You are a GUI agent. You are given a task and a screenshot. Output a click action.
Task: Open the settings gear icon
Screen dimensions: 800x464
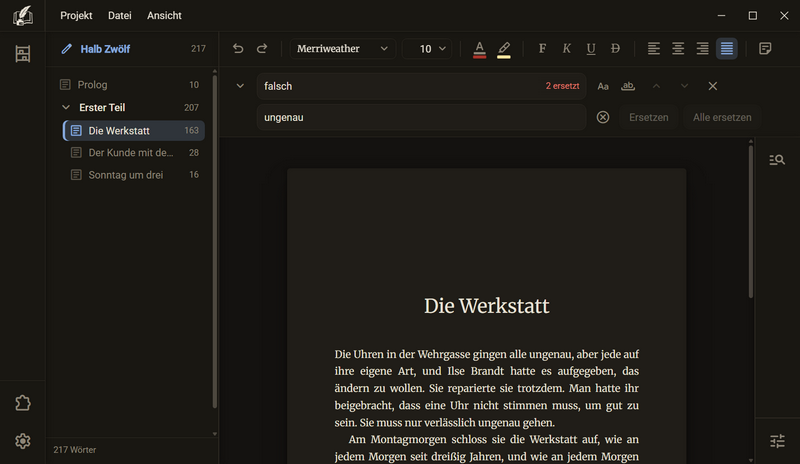[x=22, y=441]
